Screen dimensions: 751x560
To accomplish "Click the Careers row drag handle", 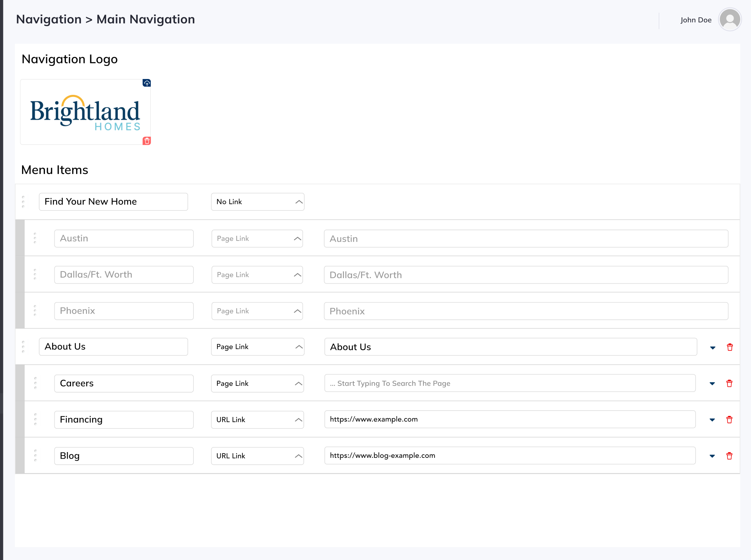I will click(x=35, y=383).
